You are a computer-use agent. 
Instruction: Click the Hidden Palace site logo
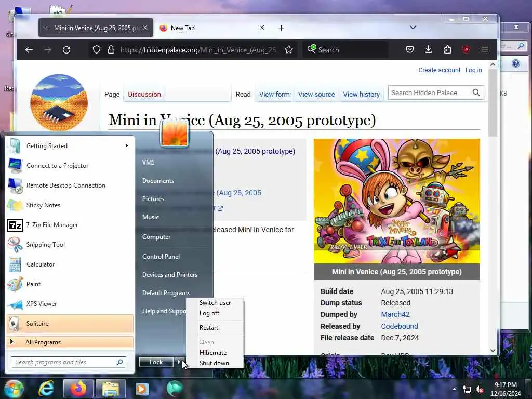point(59,102)
